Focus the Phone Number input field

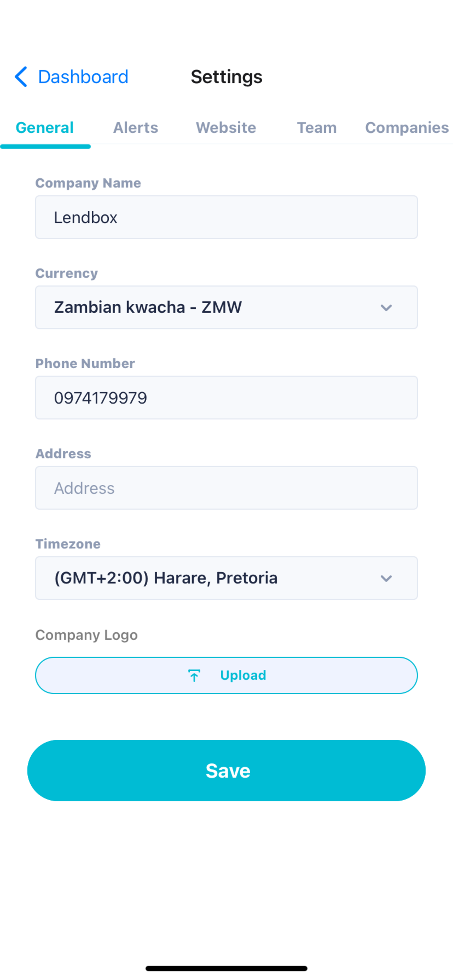(x=226, y=397)
